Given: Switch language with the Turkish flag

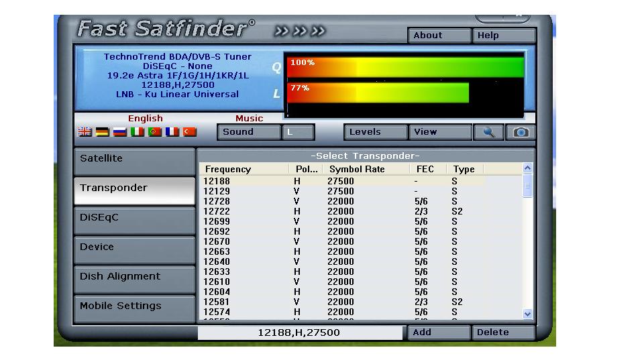Looking at the screenshot, I should (x=190, y=132).
